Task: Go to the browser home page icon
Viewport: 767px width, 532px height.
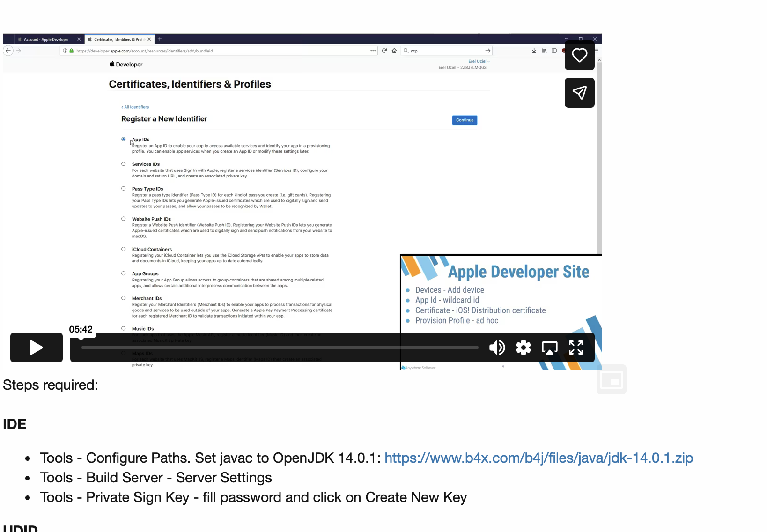Action: click(x=394, y=51)
